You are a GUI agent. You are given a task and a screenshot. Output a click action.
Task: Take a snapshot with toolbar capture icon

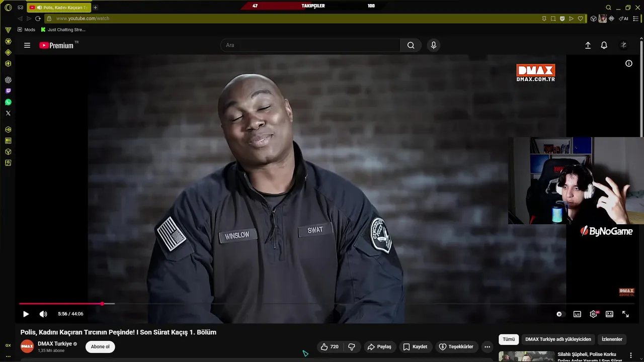553,19
